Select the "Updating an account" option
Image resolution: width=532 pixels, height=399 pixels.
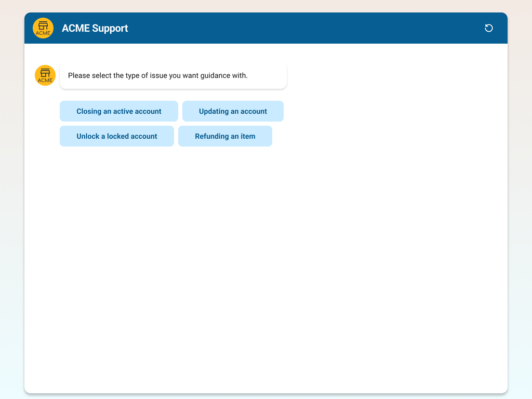(233, 111)
